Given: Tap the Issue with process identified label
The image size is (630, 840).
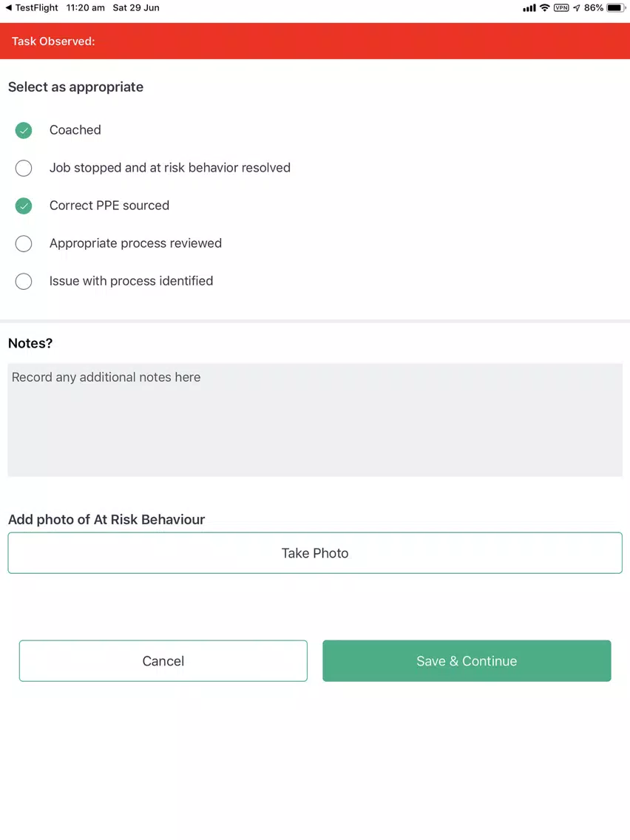Looking at the screenshot, I should (x=131, y=281).
